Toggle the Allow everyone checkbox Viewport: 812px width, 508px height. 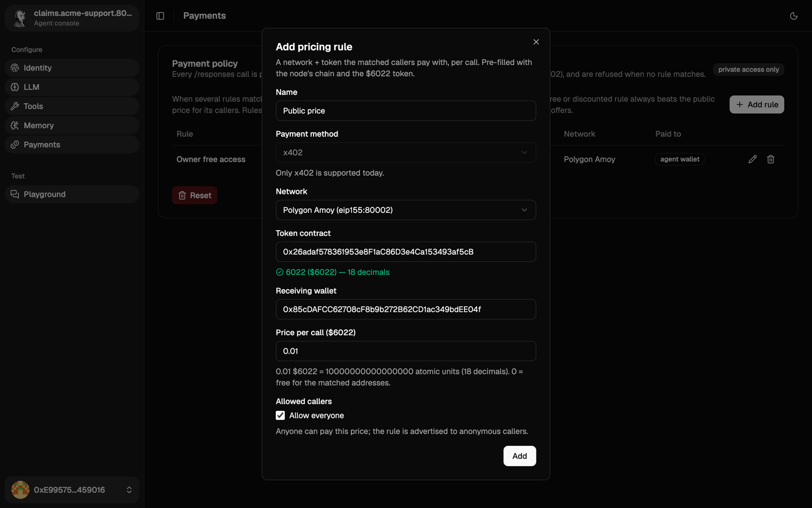click(x=280, y=416)
